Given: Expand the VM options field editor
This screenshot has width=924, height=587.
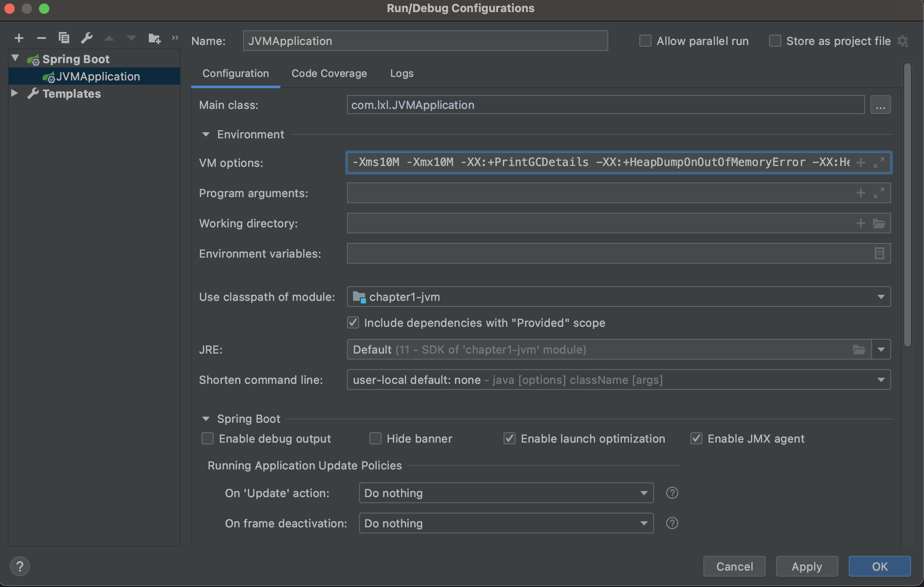Looking at the screenshot, I should pos(879,163).
